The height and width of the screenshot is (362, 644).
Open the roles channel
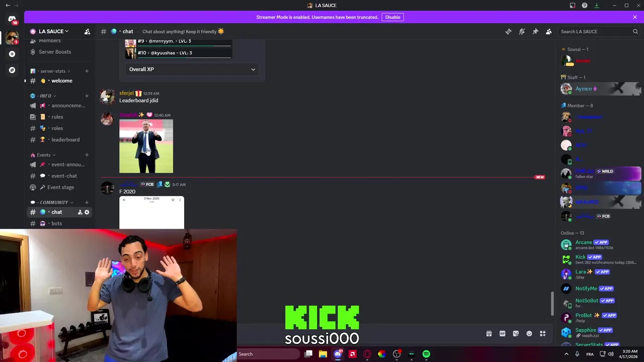click(x=60, y=128)
